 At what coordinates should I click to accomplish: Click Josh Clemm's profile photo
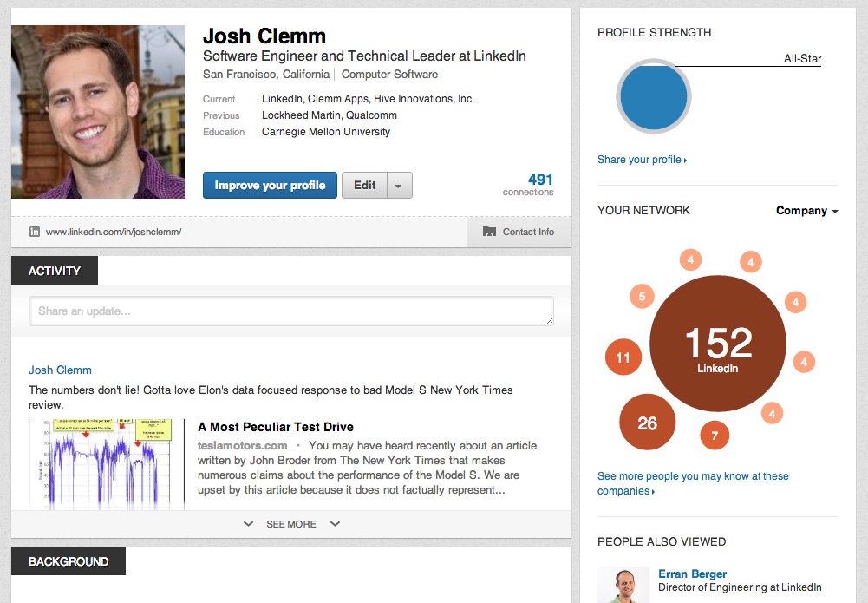[x=98, y=112]
